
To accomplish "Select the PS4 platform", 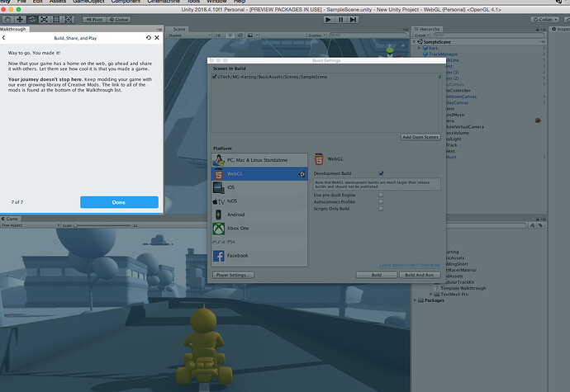I will coord(259,242).
